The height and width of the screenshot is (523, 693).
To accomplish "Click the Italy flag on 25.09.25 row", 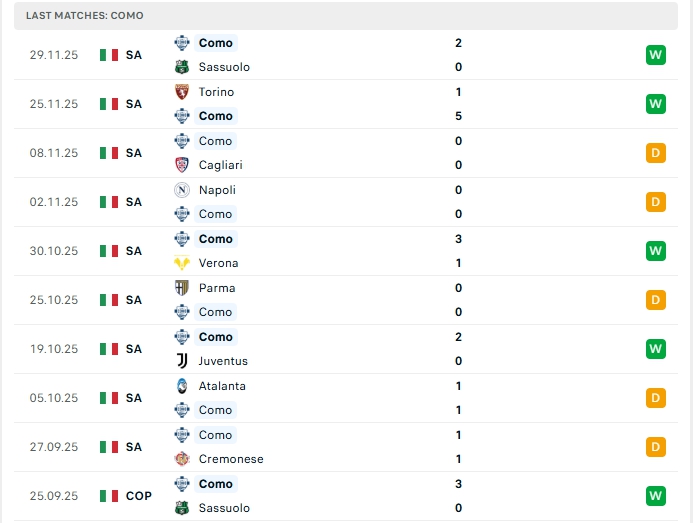I will tap(109, 496).
